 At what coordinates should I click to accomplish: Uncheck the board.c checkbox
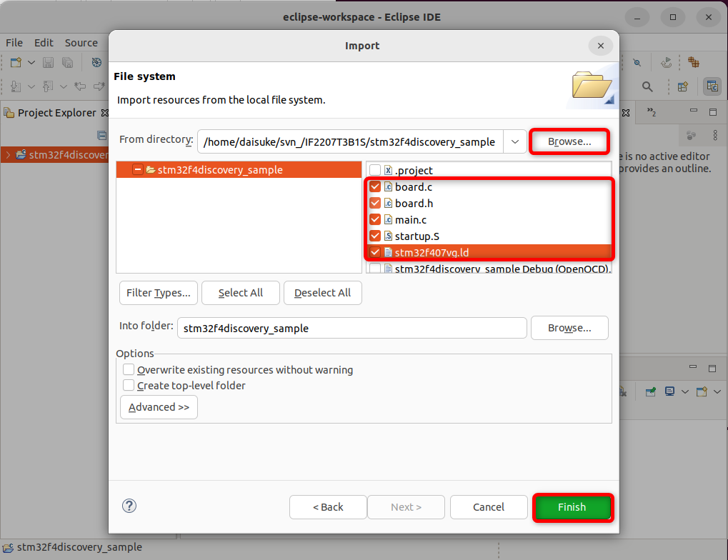click(375, 186)
